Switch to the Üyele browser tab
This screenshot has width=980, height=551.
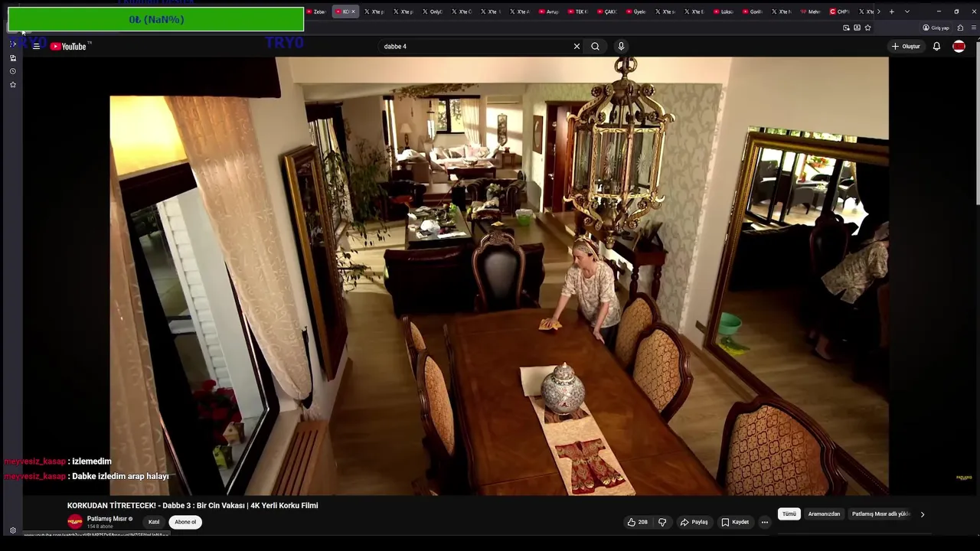(x=636, y=11)
